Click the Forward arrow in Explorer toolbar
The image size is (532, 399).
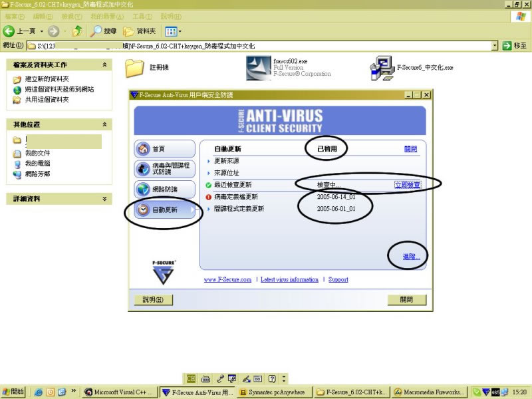click(53, 31)
